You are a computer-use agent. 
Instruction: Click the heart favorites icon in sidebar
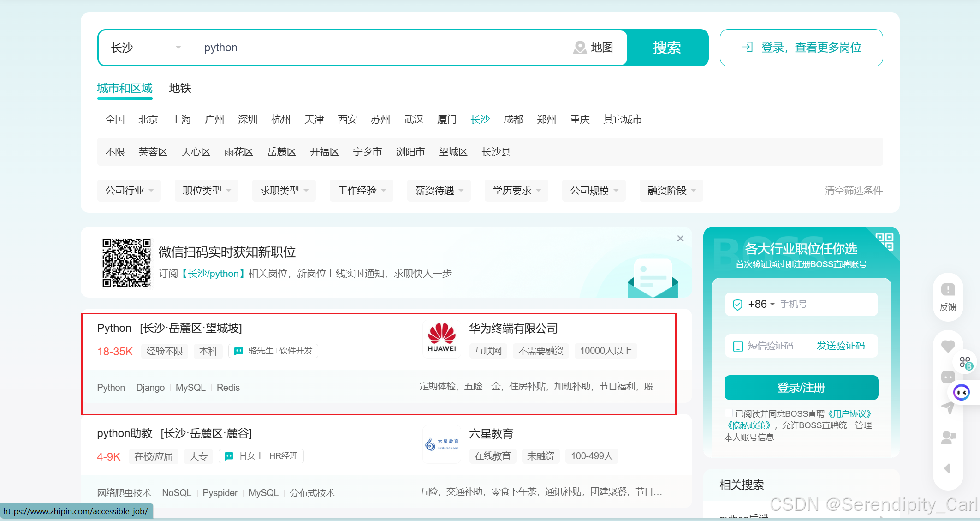tap(948, 346)
